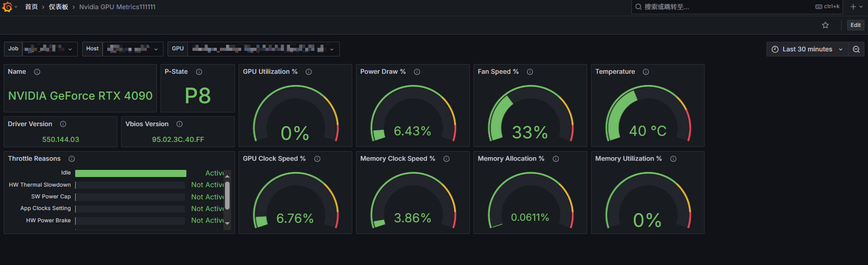Open the plus add-new menu icon
Viewport: 868px width, 265px height.
(x=853, y=7)
